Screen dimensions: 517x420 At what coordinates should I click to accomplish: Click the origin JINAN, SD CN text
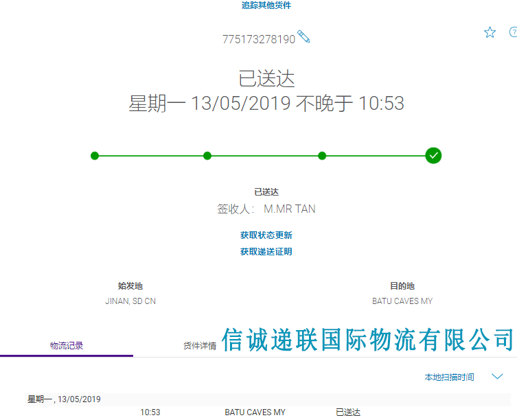pos(130,301)
